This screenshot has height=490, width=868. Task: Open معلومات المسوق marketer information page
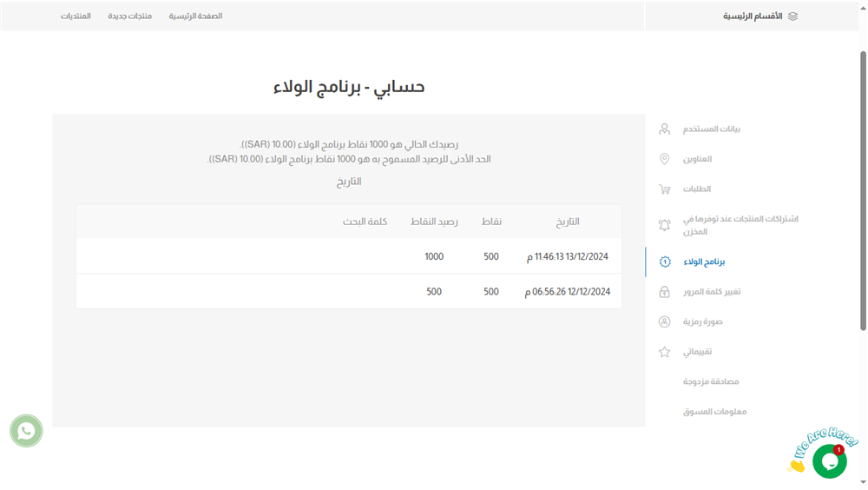point(714,412)
